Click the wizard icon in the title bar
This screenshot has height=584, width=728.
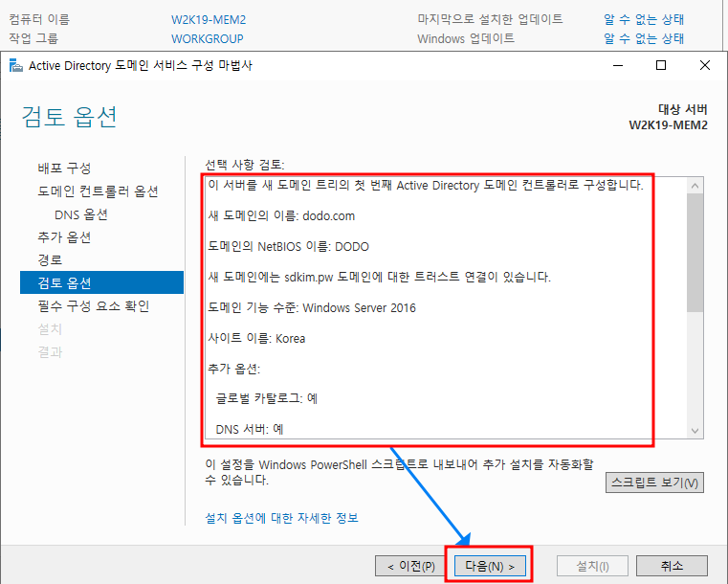16,66
